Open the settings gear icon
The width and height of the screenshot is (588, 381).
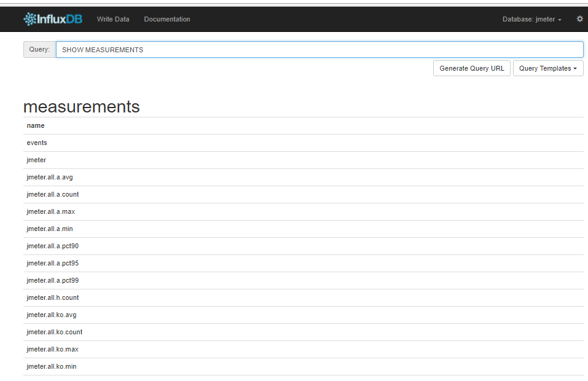click(x=580, y=19)
